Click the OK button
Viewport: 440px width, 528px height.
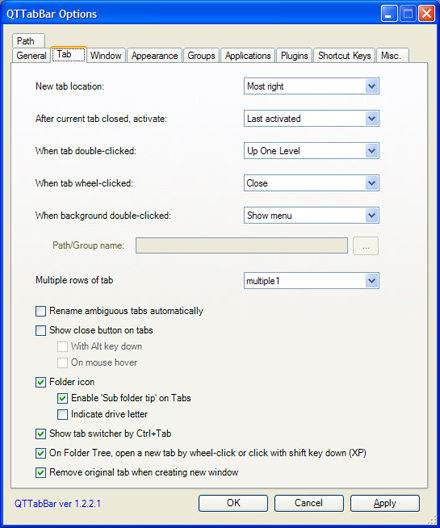point(233,503)
